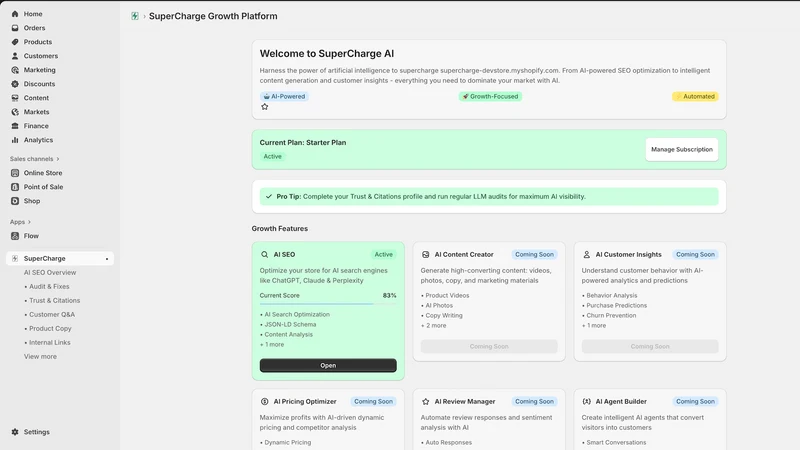Open Product Copy submenu item
800x450 pixels.
(50, 329)
